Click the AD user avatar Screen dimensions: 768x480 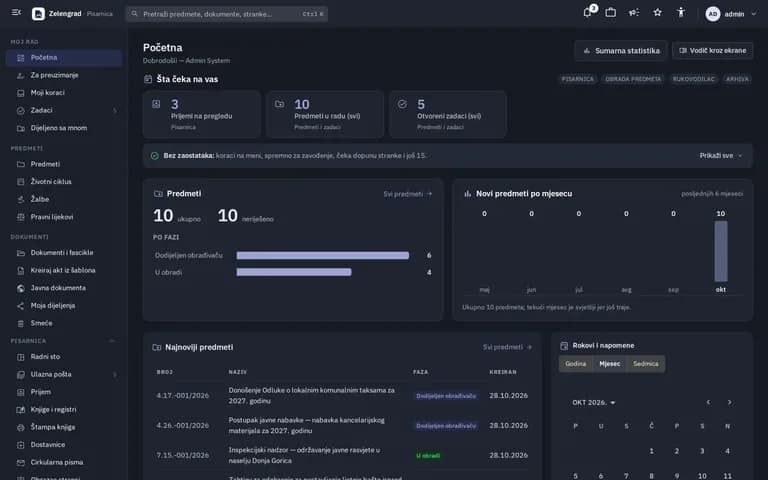[713, 14]
